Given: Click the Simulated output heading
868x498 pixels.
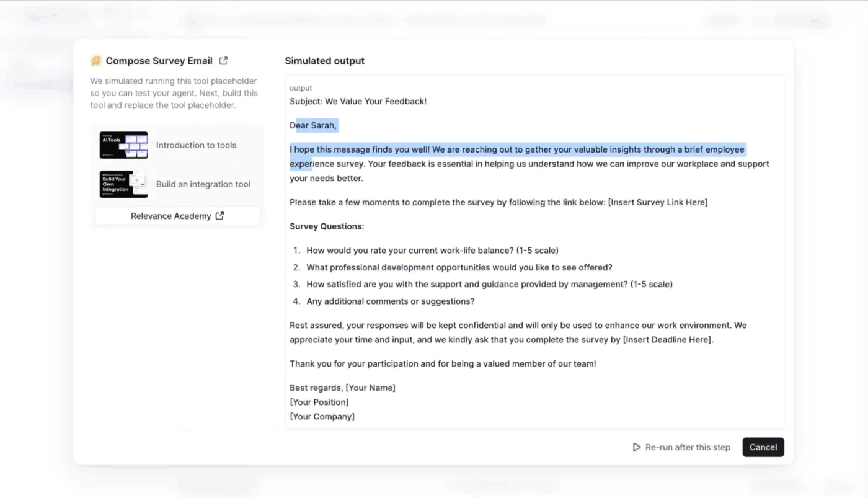Looking at the screenshot, I should [324, 61].
